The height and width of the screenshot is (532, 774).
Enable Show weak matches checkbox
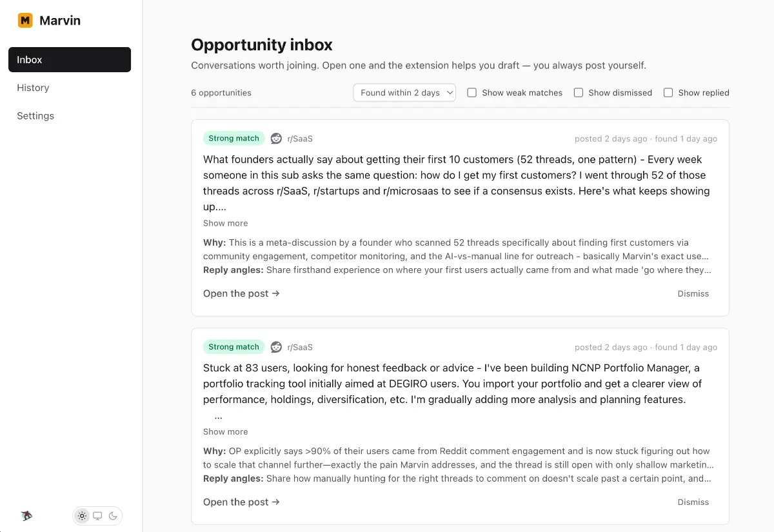(x=472, y=93)
